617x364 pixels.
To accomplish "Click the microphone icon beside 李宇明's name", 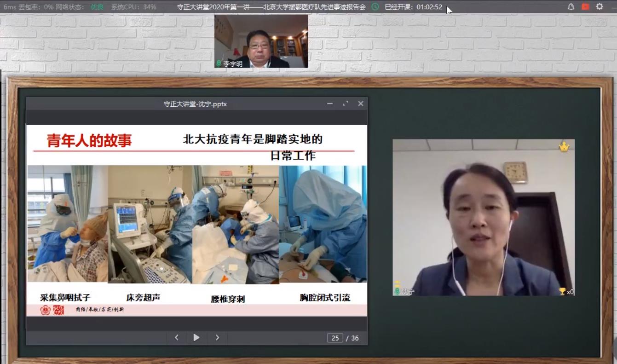I will click(x=219, y=64).
